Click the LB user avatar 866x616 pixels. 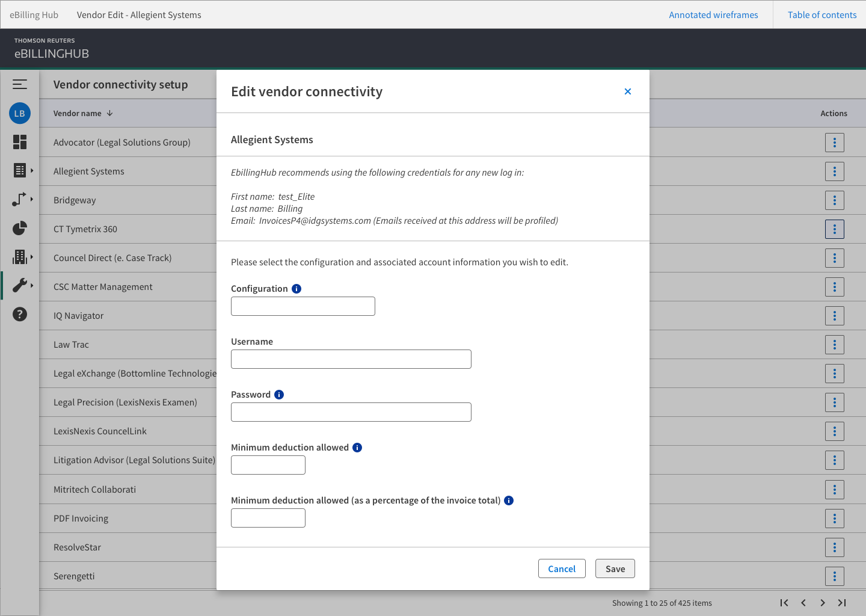20,113
